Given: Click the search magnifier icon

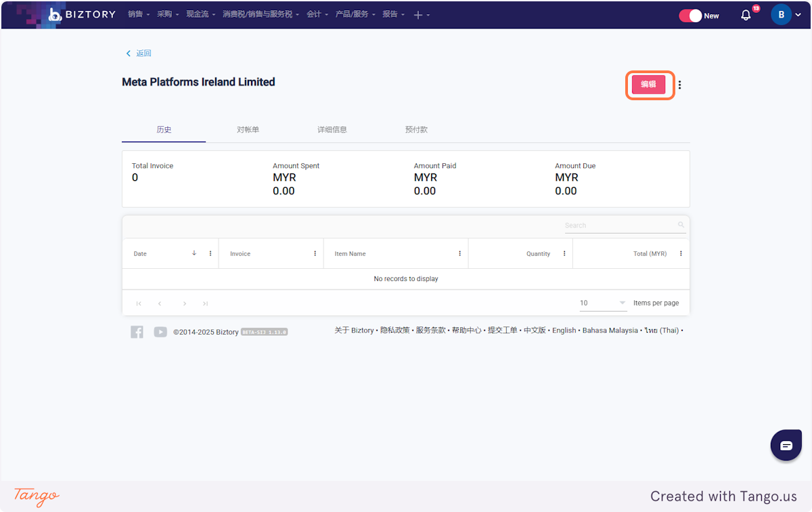Looking at the screenshot, I should [681, 225].
